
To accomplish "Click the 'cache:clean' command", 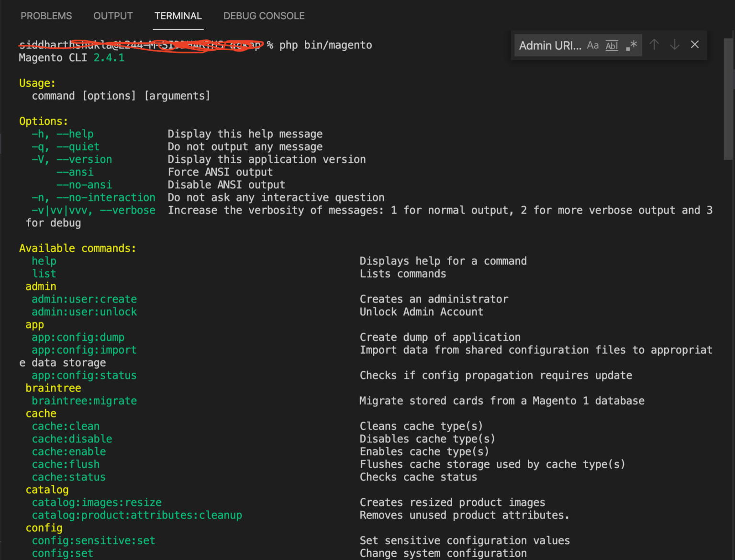I will [x=66, y=426].
